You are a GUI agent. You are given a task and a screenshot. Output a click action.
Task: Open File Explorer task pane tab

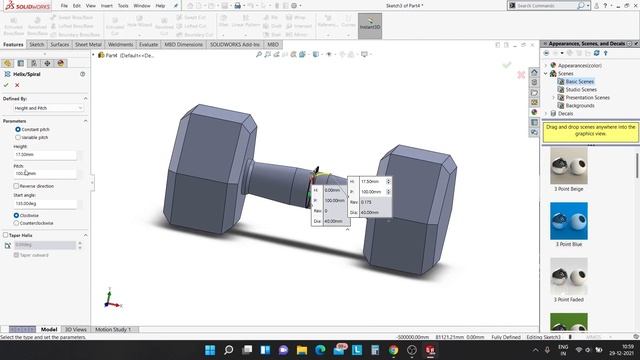tap(534, 93)
